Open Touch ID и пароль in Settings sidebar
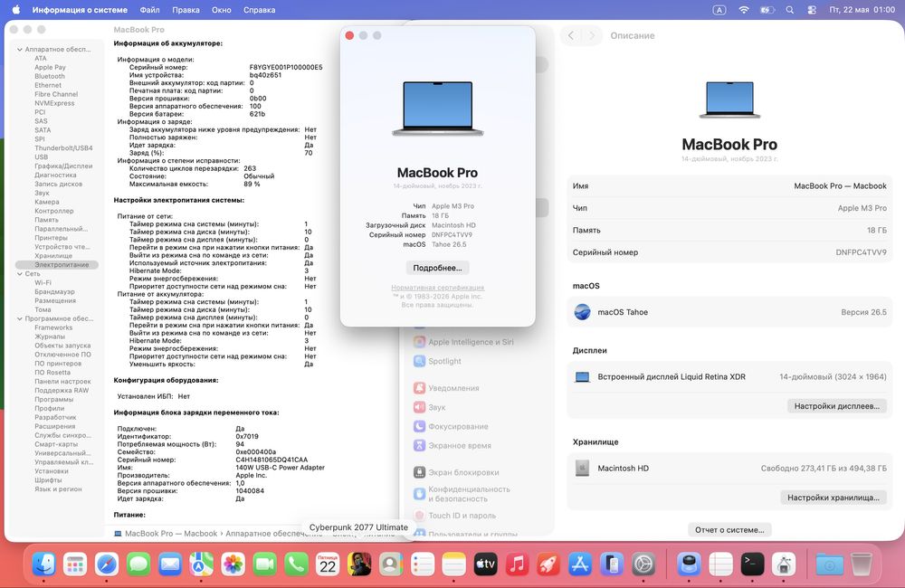This screenshot has width=905, height=588. tap(462, 516)
